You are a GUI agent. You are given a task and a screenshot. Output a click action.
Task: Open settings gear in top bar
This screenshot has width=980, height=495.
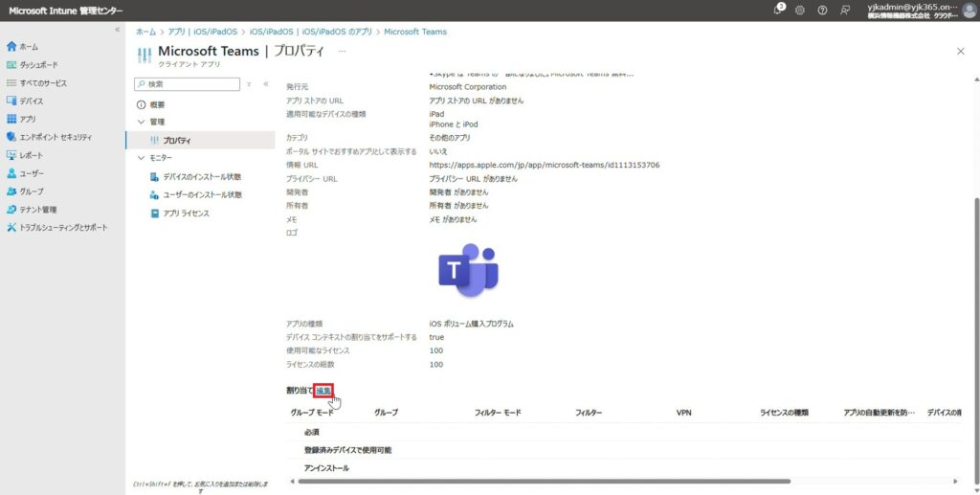(799, 10)
